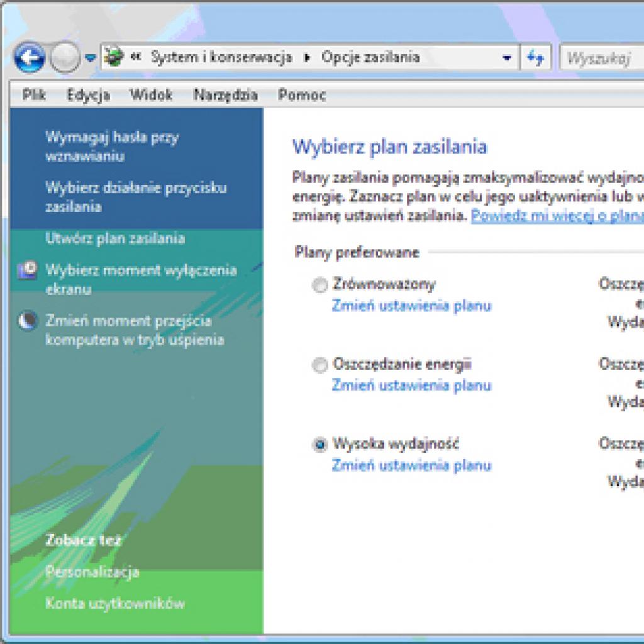The image size is (644, 644).
Task: Open the Plik menu
Action: [x=34, y=95]
